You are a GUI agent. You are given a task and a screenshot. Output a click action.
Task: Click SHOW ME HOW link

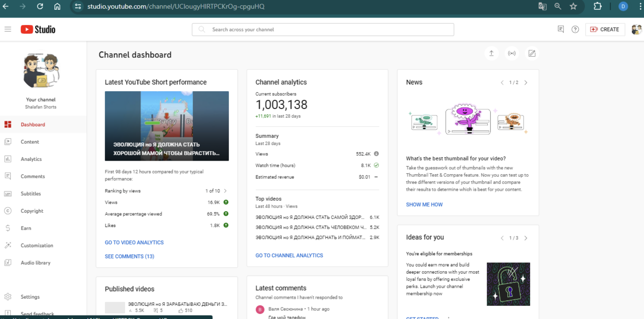coord(424,204)
